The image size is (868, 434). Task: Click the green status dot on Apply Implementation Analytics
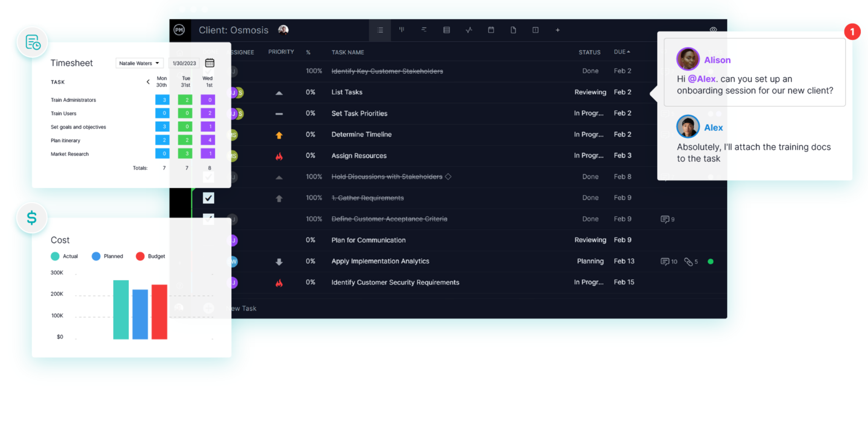point(711,261)
